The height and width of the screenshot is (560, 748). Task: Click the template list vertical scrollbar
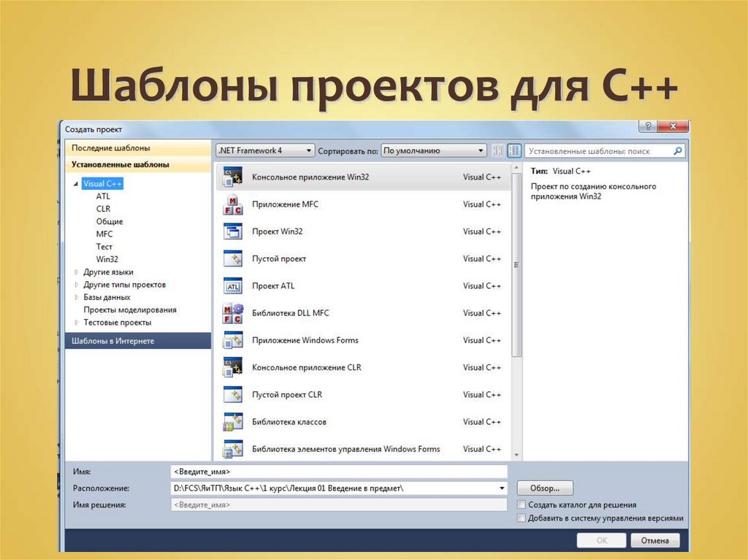pos(517,307)
